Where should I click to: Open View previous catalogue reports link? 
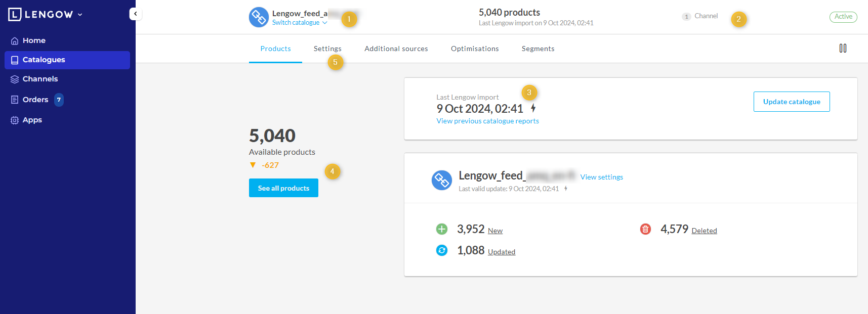pos(487,121)
